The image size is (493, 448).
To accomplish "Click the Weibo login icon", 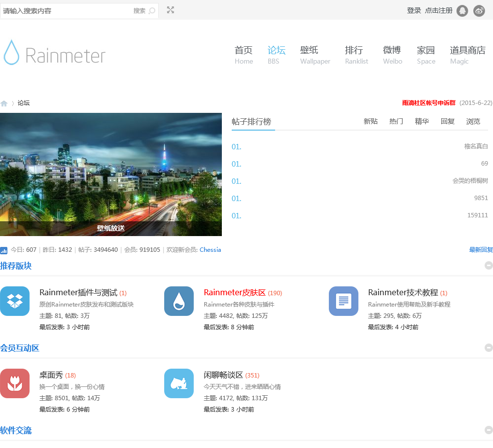I will click(479, 11).
